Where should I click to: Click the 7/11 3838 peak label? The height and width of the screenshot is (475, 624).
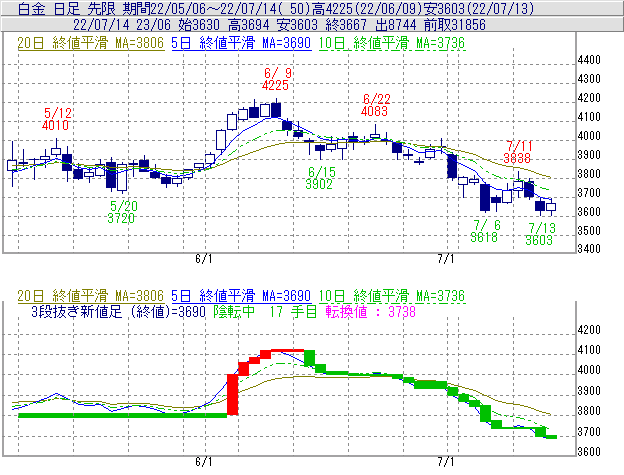coord(517,152)
